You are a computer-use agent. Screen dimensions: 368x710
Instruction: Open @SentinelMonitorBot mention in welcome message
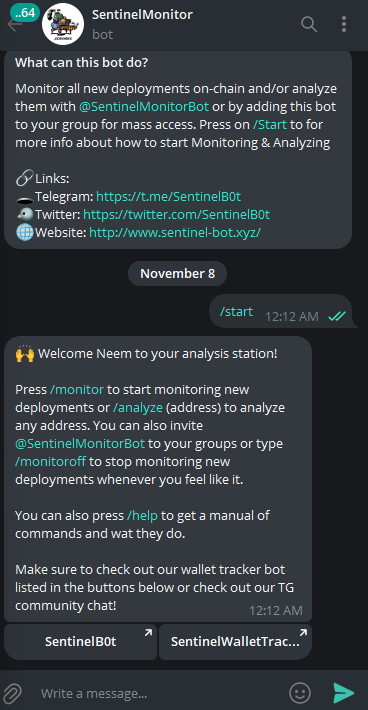80,444
